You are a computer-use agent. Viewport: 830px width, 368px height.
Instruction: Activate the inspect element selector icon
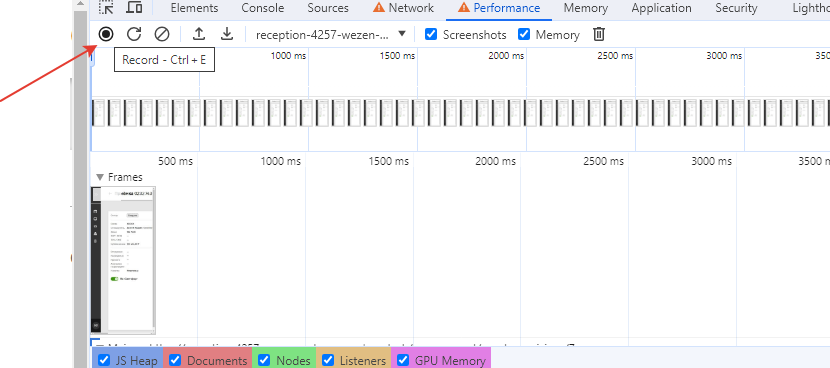pos(106,7)
